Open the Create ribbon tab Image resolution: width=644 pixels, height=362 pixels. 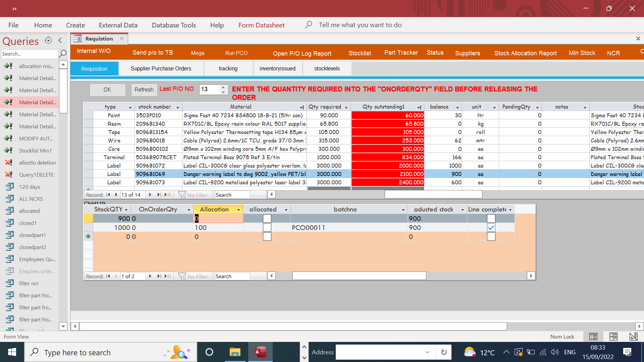click(x=75, y=25)
